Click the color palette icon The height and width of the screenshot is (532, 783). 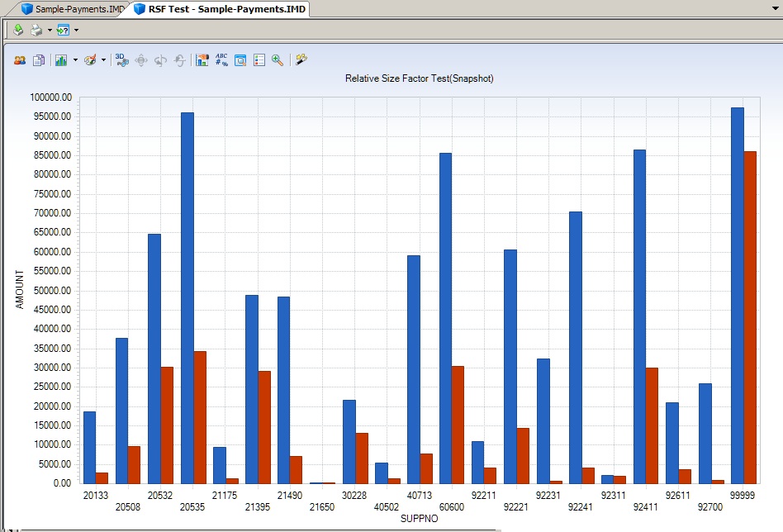[91, 60]
